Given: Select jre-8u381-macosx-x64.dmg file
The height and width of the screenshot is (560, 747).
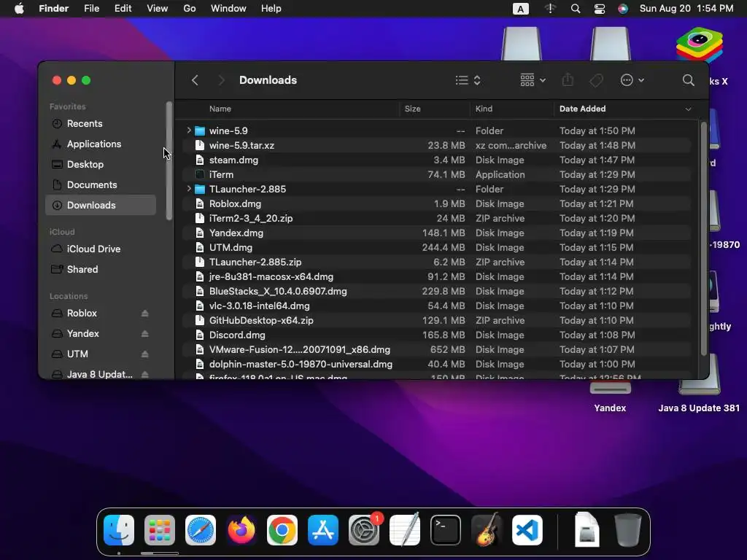Looking at the screenshot, I should pyautogui.click(x=436, y=276).
